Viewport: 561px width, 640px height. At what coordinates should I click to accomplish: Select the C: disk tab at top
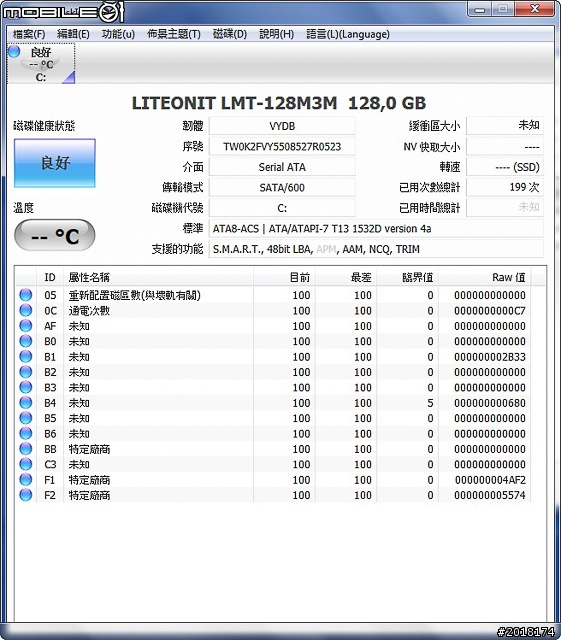41,64
